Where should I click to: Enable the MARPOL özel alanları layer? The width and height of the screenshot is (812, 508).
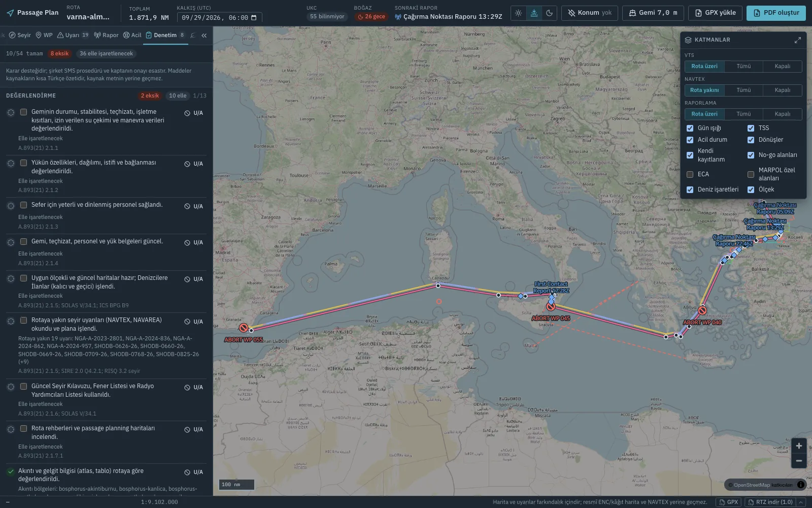tap(751, 174)
